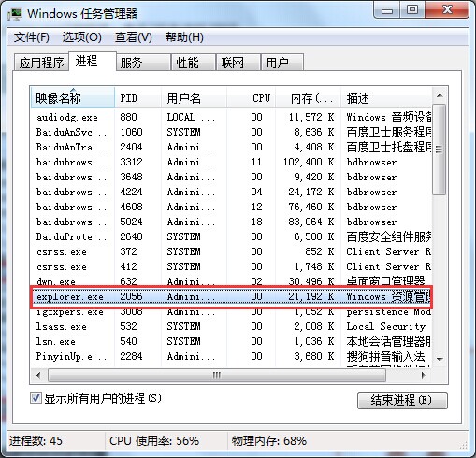The width and height of the screenshot is (476, 458).
Task: Click the vertical scrollbar thumb
Action: [x=440, y=150]
